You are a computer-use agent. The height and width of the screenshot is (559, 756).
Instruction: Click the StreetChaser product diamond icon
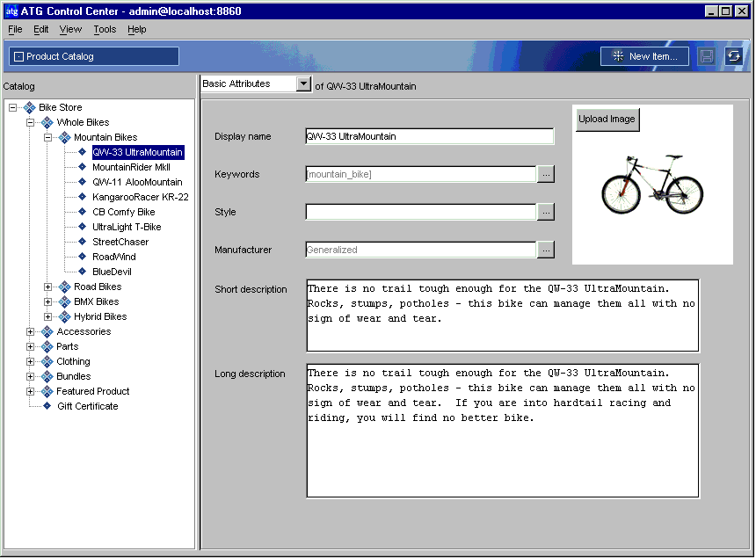(83, 242)
